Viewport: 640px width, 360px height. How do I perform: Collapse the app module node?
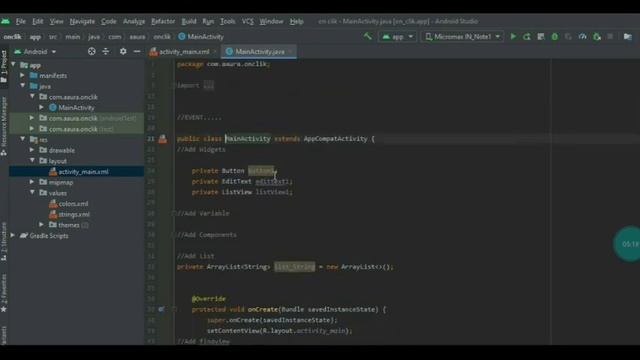(x=13, y=64)
